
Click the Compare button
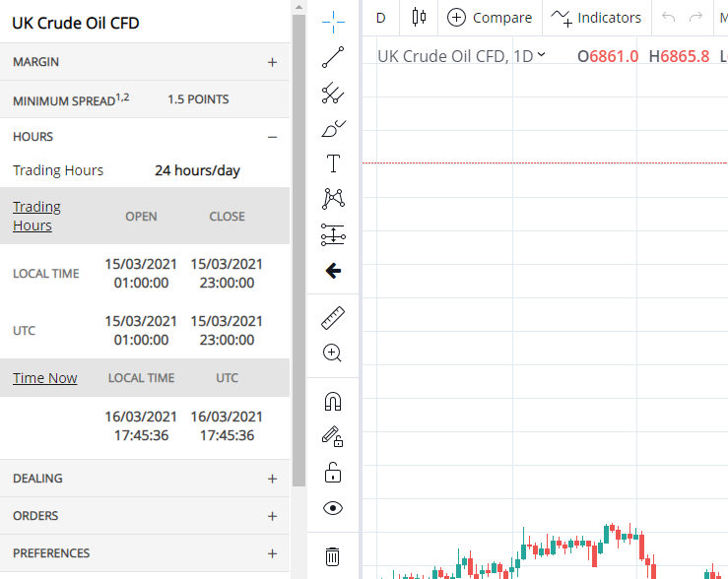coord(490,18)
